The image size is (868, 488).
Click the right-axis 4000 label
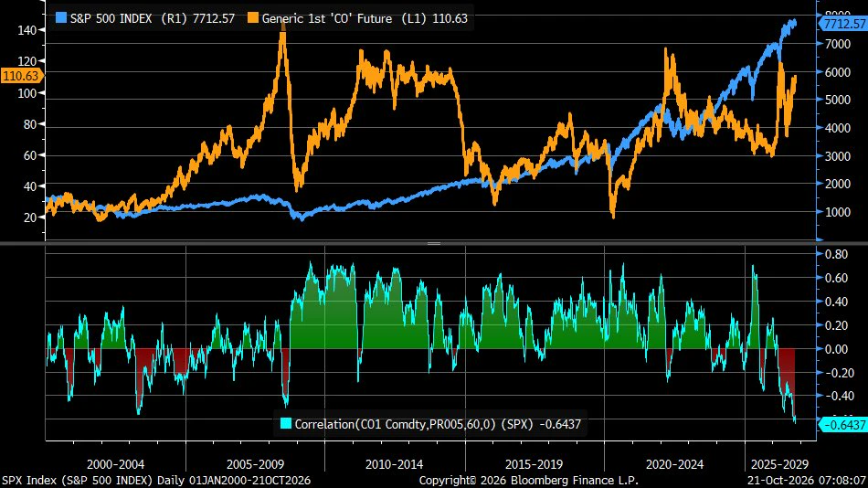pos(838,128)
